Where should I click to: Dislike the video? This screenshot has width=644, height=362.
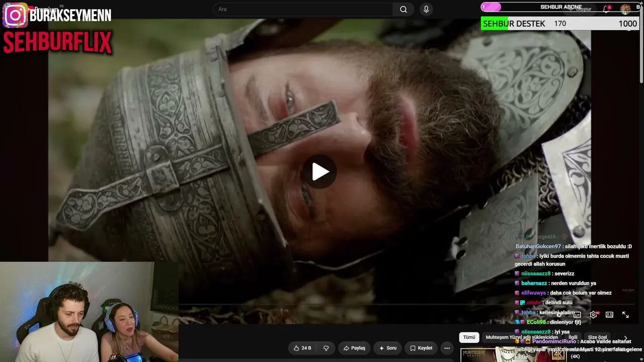326,348
